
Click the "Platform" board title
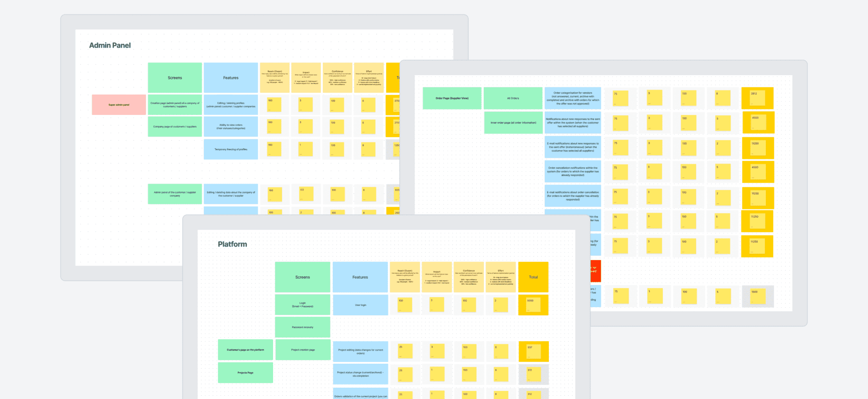(232, 244)
